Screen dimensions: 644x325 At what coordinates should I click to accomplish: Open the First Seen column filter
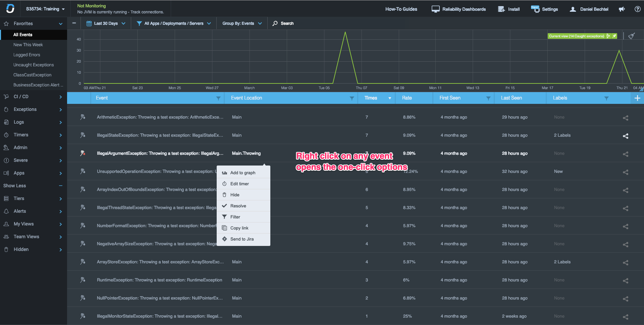click(x=488, y=98)
